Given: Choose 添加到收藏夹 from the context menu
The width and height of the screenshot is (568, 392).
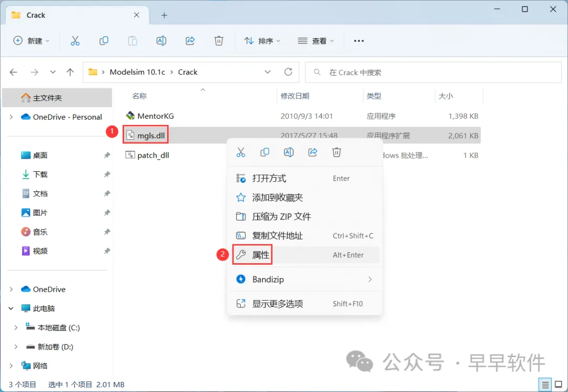Looking at the screenshot, I should (x=305, y=198).
